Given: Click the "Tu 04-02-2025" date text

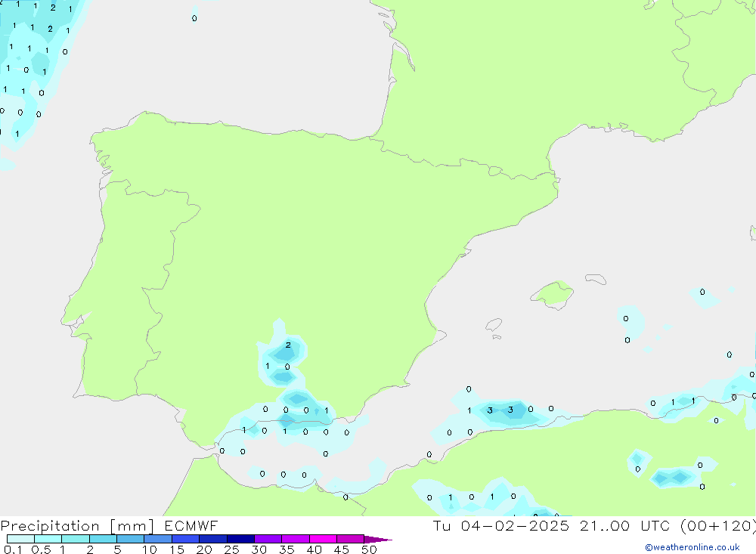Looking at the screenshot, I should coord(501,525).
